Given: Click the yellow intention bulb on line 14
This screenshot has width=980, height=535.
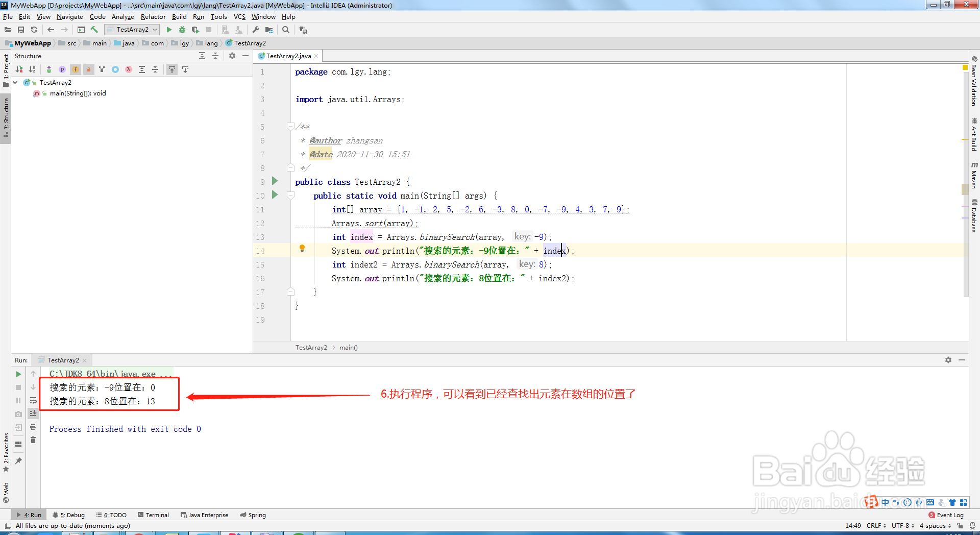Looking at the screenshot, I should point(302,249).
